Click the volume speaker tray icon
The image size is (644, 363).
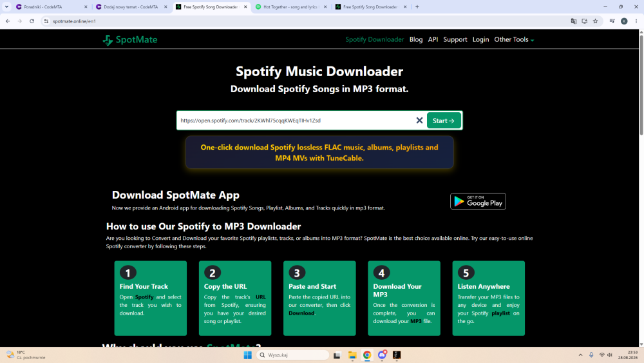[x=610, y=355]
